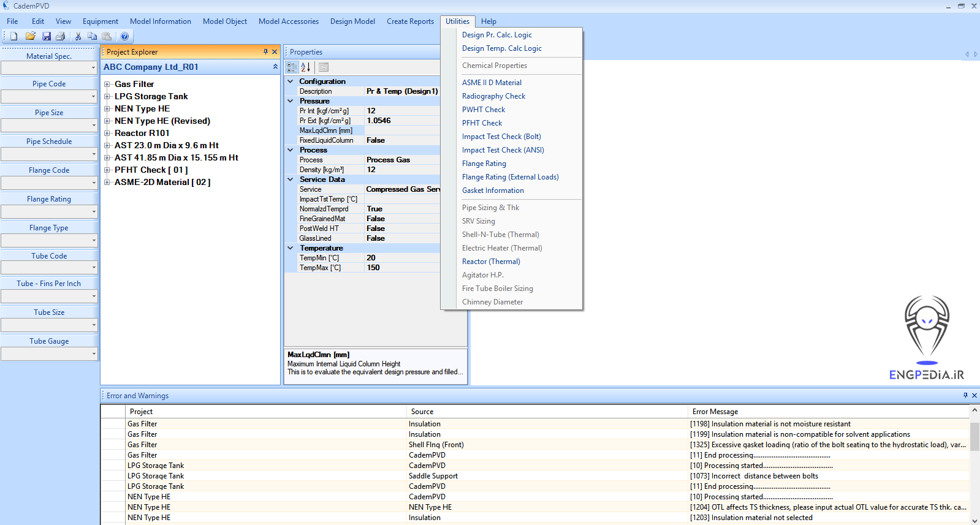Image resolution: width=980 pixels, height=525 pixels.
Task: Select Radiography Check from Utilities menu
Action: point(493,96)
